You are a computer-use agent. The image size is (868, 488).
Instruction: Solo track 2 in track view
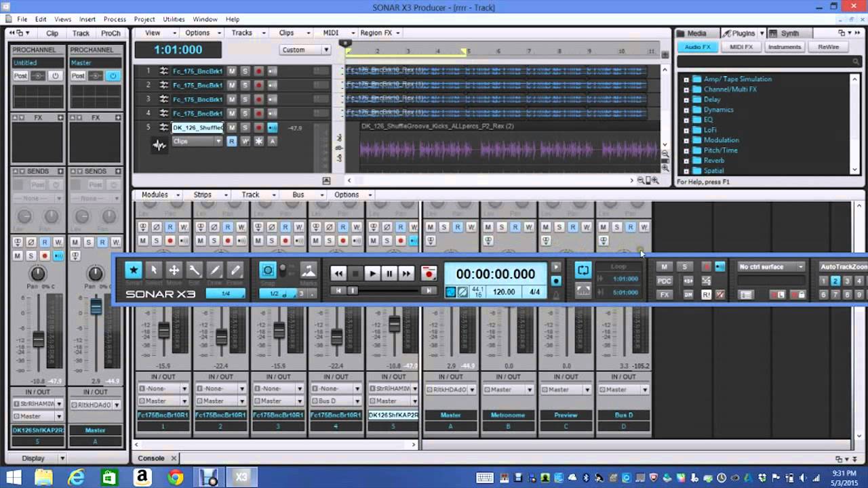(x=245, y=85)
